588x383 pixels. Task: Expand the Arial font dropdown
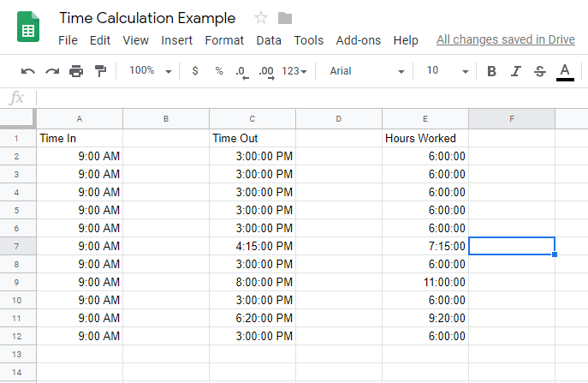pos(366,71)
